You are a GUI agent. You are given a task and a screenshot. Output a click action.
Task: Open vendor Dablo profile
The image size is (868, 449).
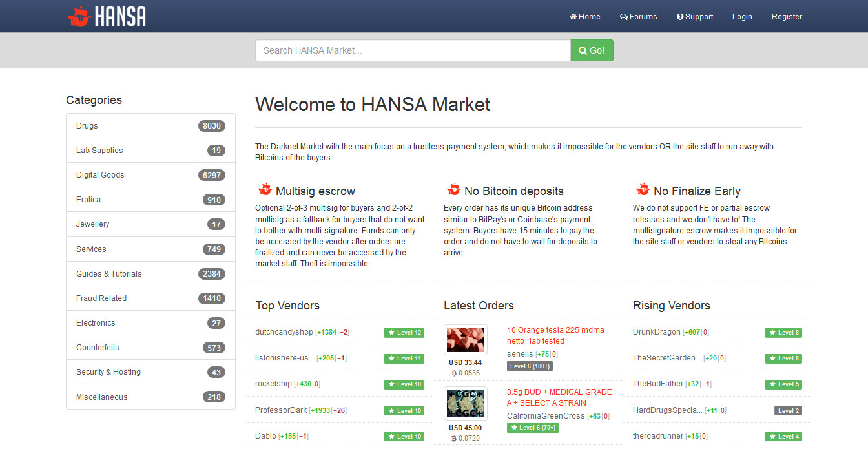pyautogui.click(x=265, y=436)
